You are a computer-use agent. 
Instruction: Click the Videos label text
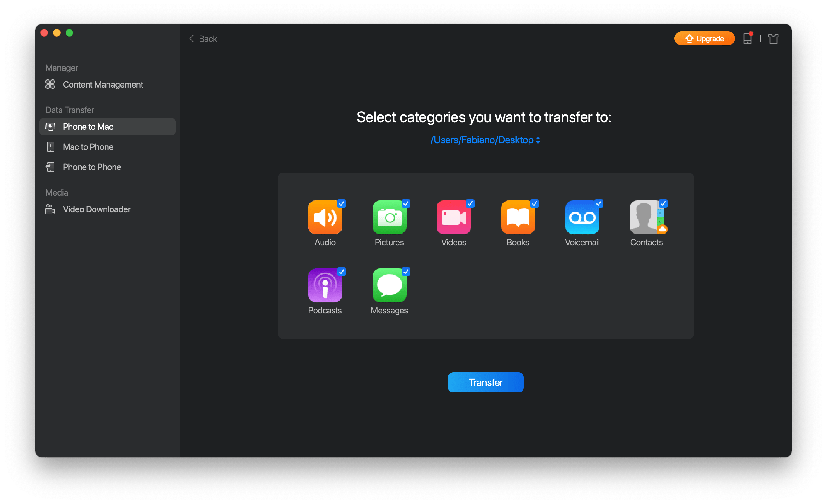point(454,242)
